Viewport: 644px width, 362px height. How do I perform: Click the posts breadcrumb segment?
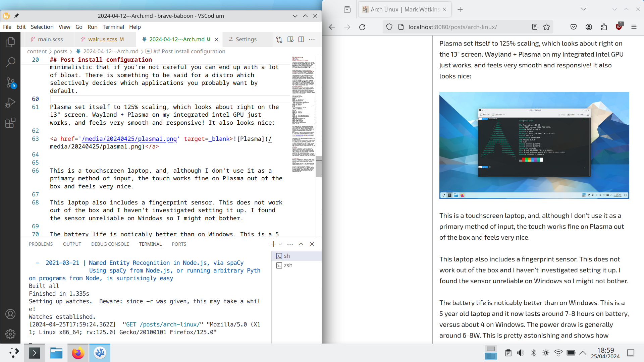coord(60,51)
